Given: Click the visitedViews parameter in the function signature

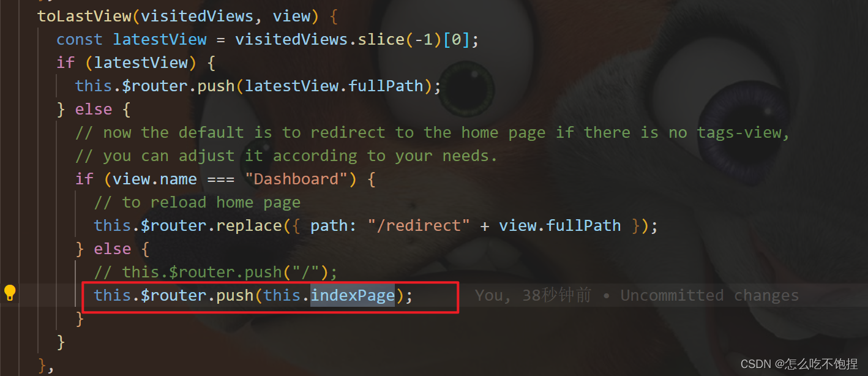Looking at the screenshot, I should coord(202,16).
